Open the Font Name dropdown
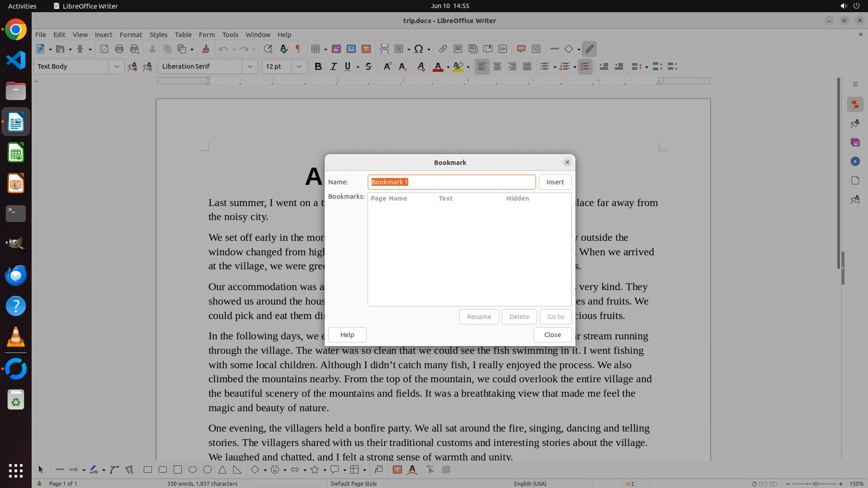The width and height of the screenshot is (868, 488). coord(250,66)
